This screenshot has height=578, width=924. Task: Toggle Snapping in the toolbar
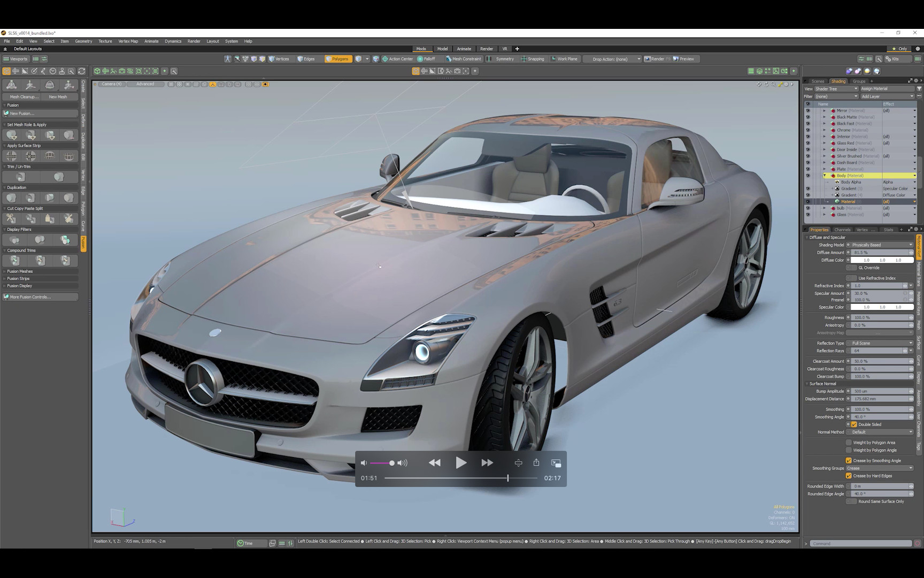533,59
